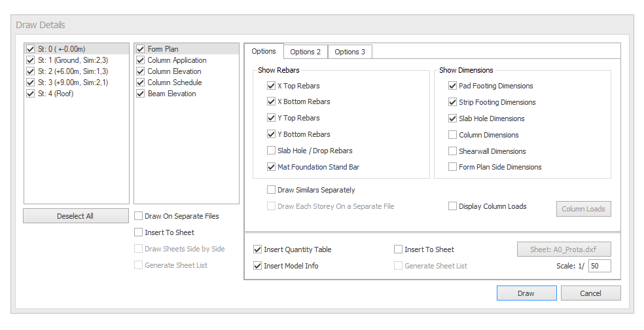Enable Slab Hole / Drop Rebars option
644x330 pixels.
271,151
